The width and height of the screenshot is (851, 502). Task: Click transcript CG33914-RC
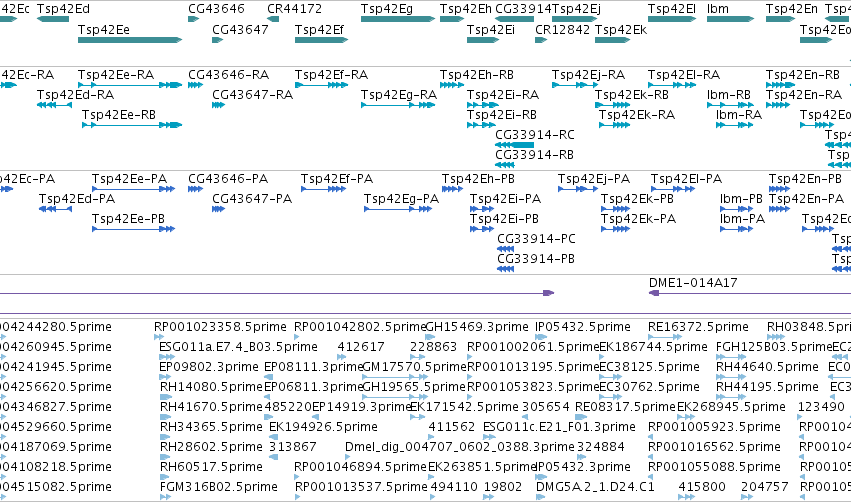point(535,135)
